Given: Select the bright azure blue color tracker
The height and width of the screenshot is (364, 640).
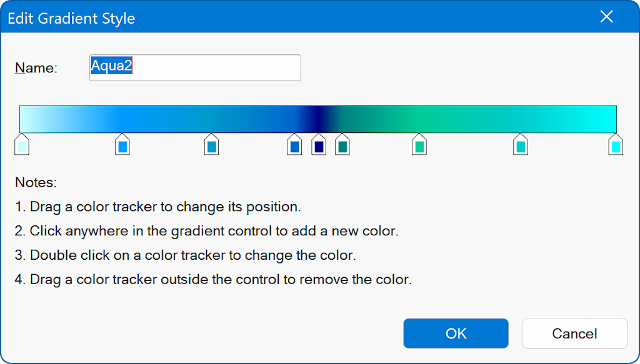Looking at the screenshot, I should tap(122, 147).
